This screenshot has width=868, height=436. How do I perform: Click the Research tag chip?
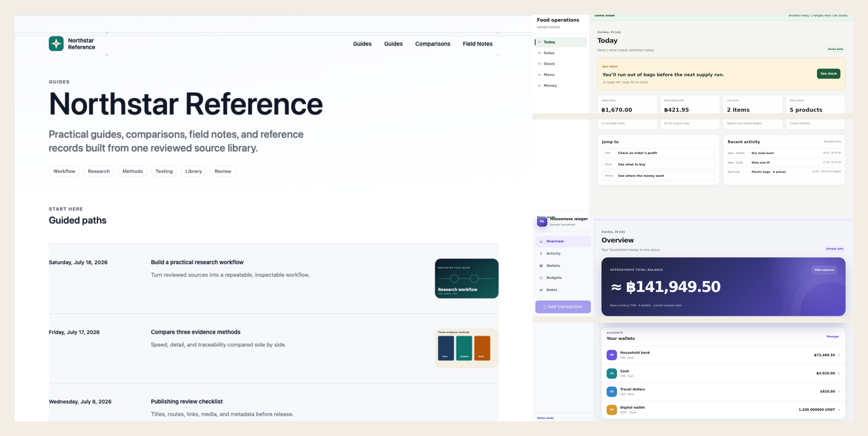click(99, 171)
